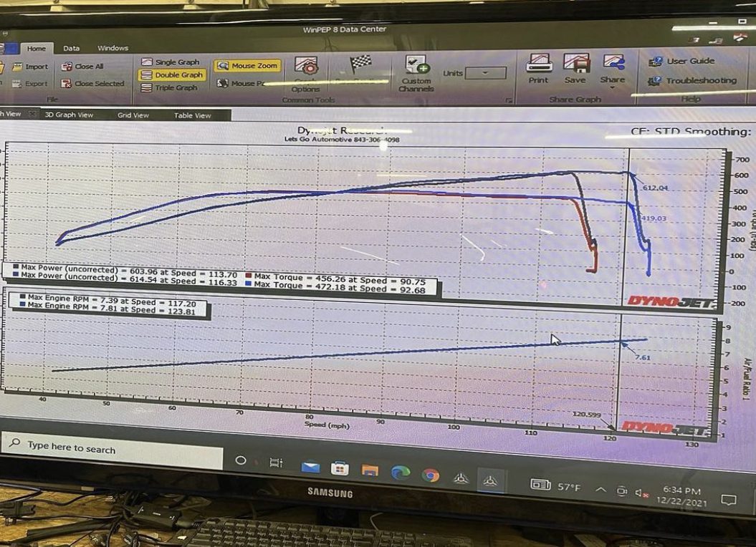Click the Share graph icon
The height and width of the screenshot is (547, 756).
point(613,63)
